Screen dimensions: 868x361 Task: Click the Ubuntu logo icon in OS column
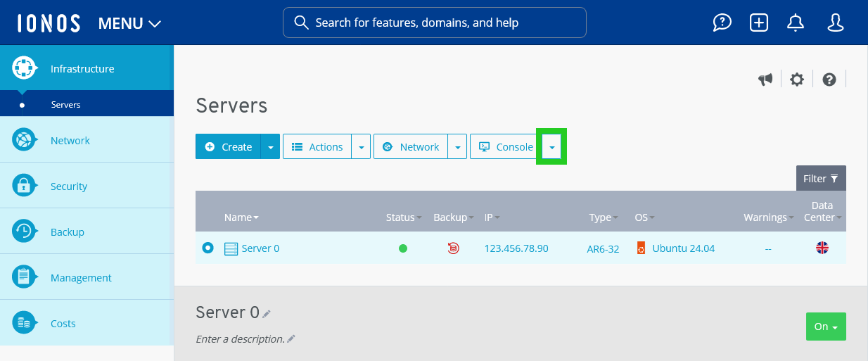(x=641, y=248)
